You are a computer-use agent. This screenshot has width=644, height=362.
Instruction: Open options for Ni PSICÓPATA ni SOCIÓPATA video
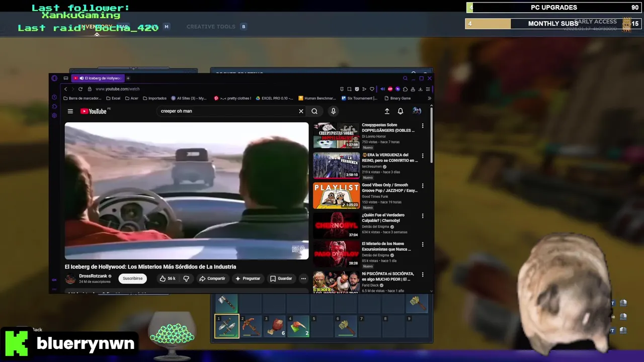click(423, 275)
